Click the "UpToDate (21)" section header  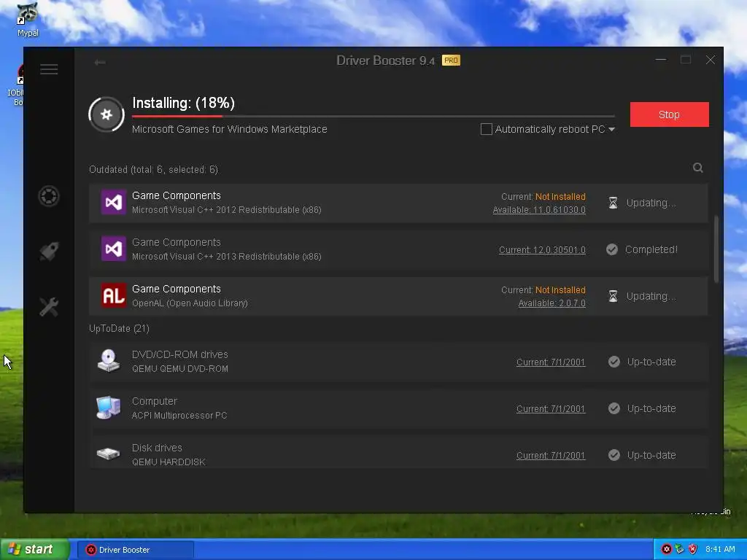(x=119, y=329)
